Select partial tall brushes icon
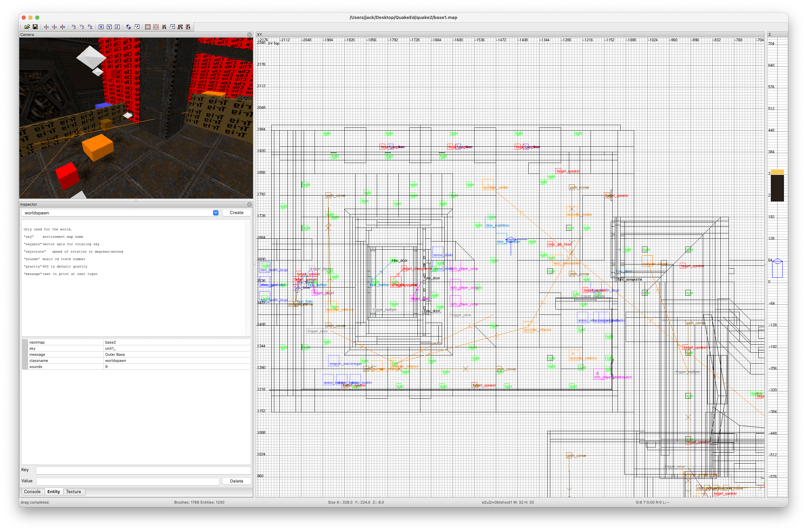 [x=164, y=27]
